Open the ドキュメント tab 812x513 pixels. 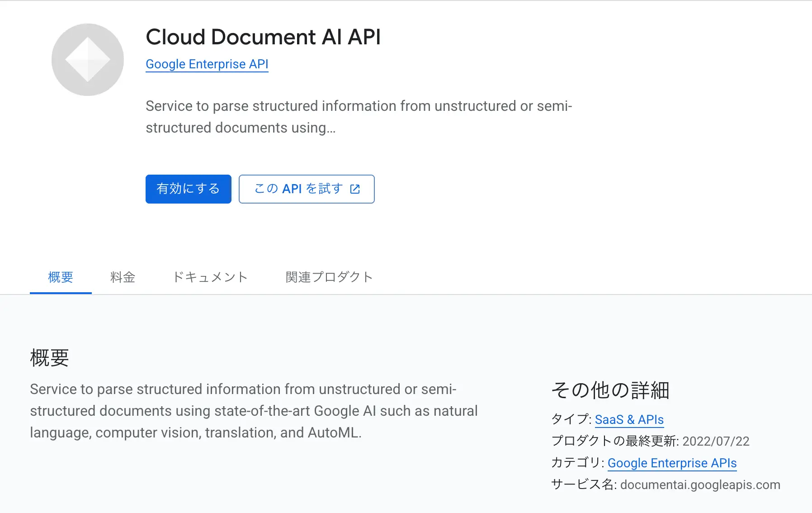tap(210, 277)
